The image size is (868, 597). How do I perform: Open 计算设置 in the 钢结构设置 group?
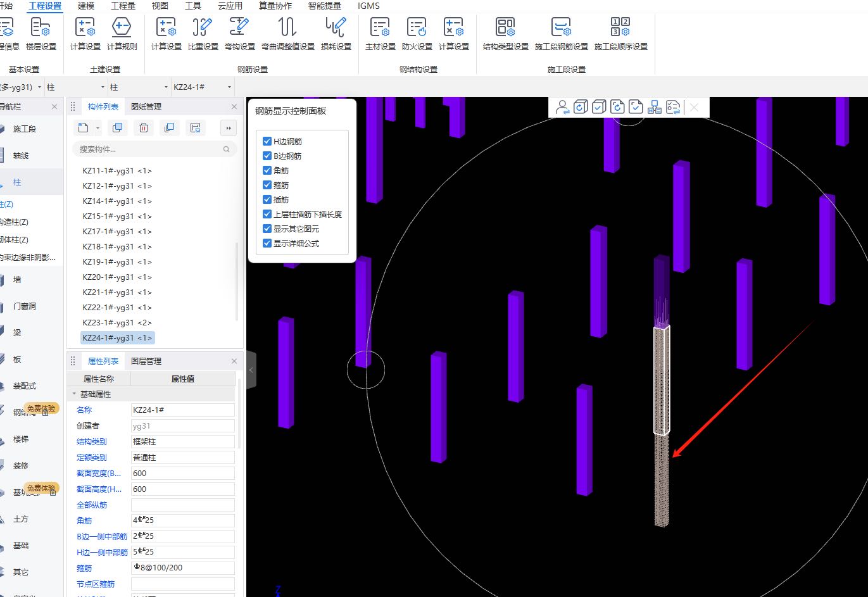453,34
